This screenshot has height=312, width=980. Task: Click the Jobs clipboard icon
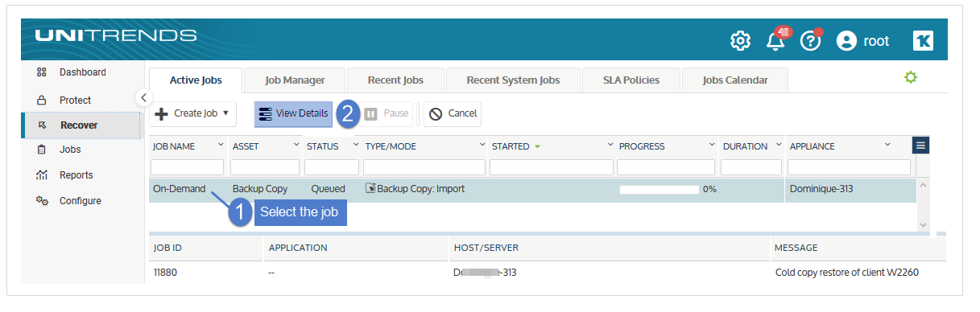click(x=42, y=150)
